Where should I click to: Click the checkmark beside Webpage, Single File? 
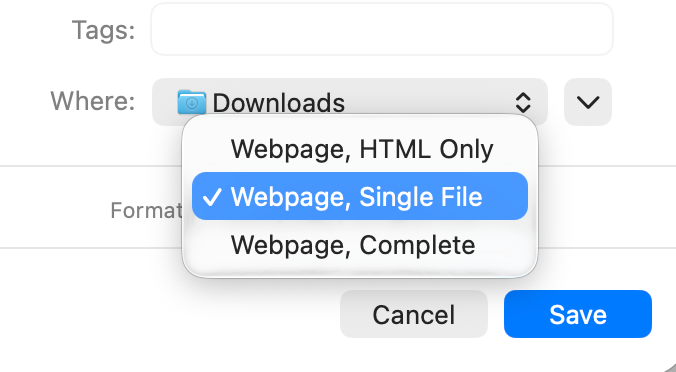pos(212,197)
